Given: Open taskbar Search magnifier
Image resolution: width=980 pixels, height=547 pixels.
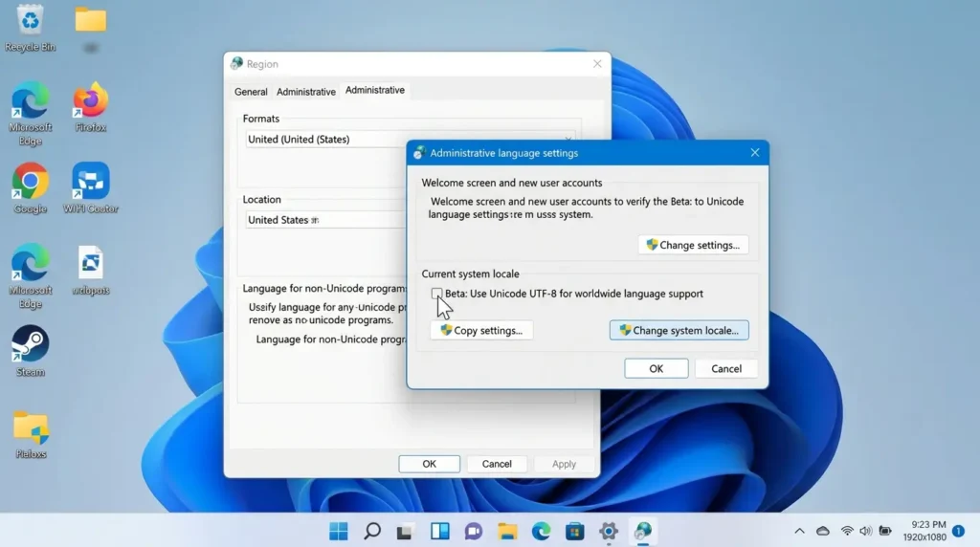Looking at the screenshot, I should pos(372,531).
